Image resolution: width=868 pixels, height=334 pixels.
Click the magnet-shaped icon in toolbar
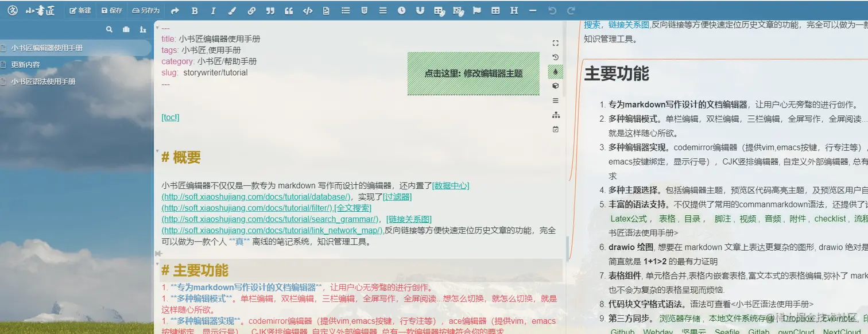coord(420,11)
